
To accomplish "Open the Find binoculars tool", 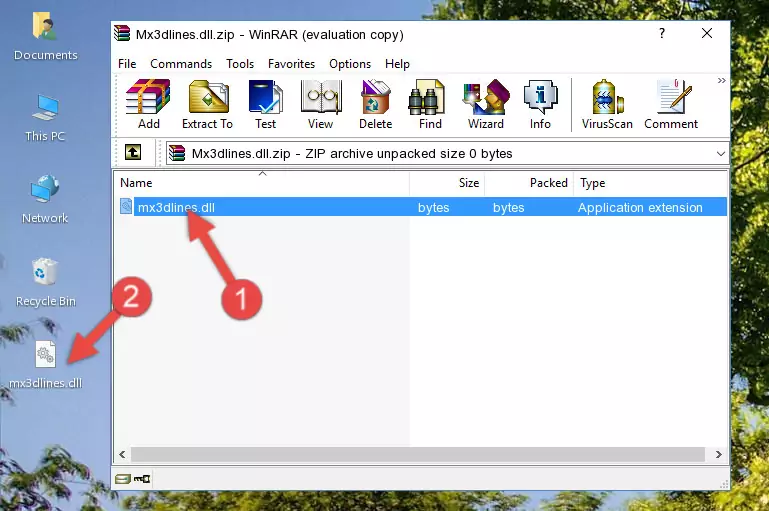I will 430,104.
